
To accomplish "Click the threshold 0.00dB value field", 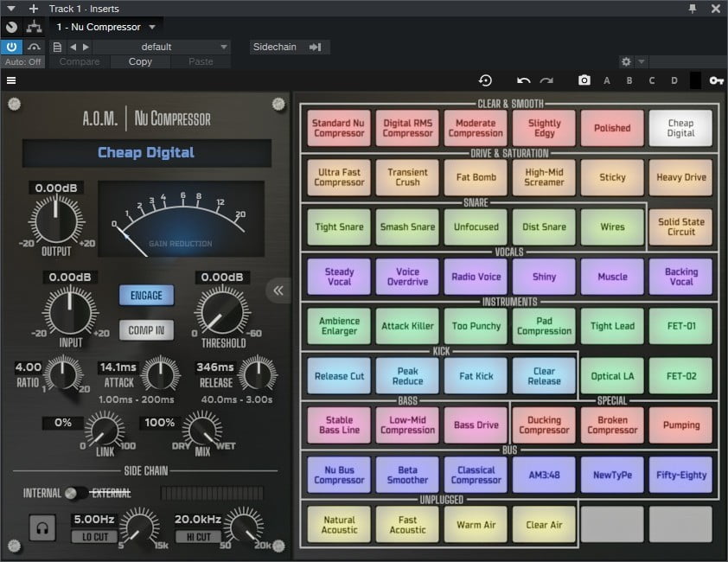I will (222, 278).
